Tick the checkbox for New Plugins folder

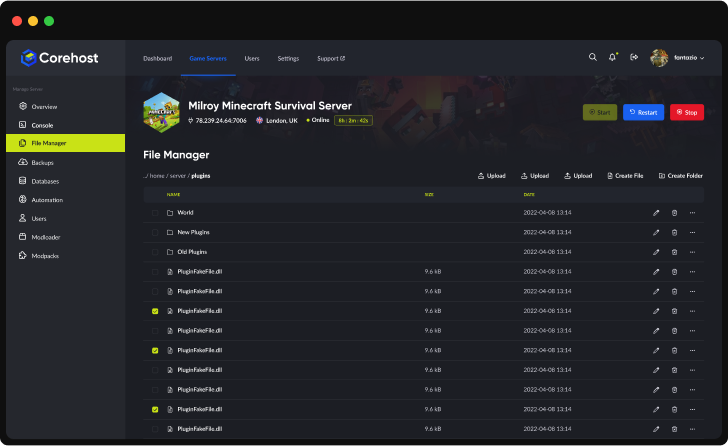pyautogui.click(x=155, y=233)
